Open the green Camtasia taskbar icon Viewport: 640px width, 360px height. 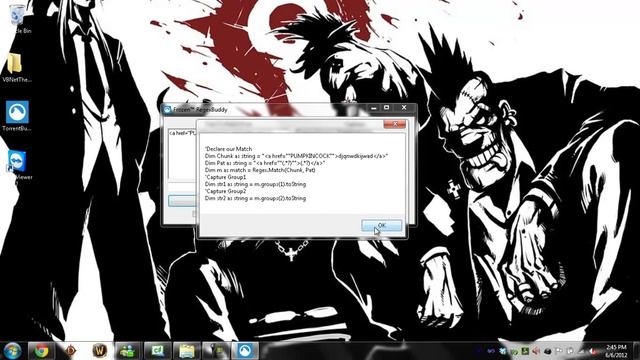pyautogui.click(x=157, y=351)
